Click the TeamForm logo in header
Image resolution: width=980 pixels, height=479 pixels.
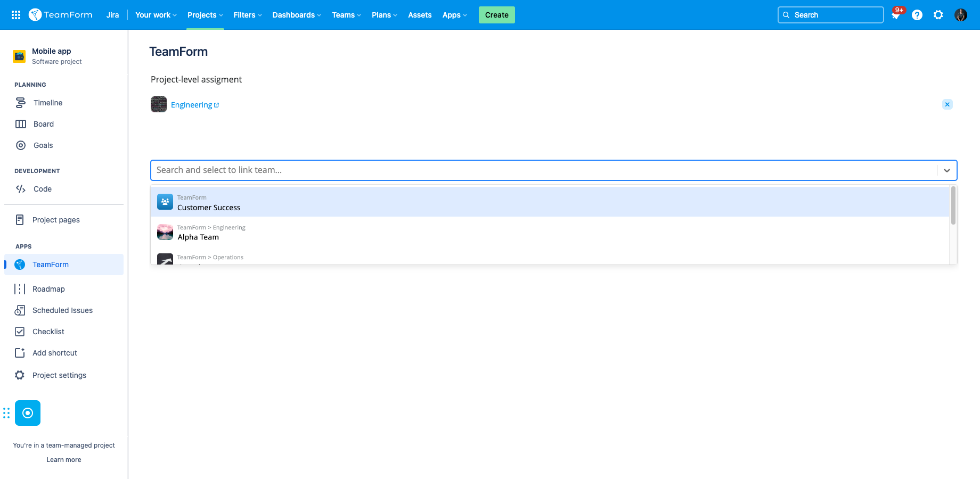click(x=61, y=15)
